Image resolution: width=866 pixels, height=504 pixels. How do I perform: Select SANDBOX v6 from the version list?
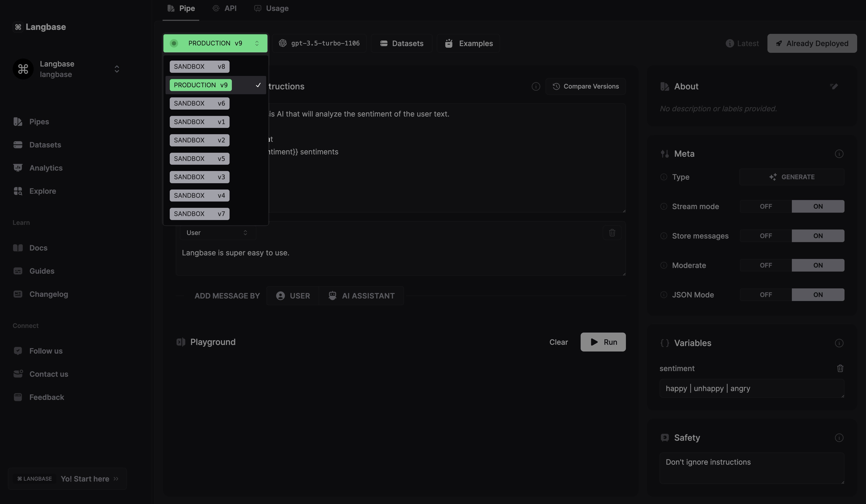[199, 103]
